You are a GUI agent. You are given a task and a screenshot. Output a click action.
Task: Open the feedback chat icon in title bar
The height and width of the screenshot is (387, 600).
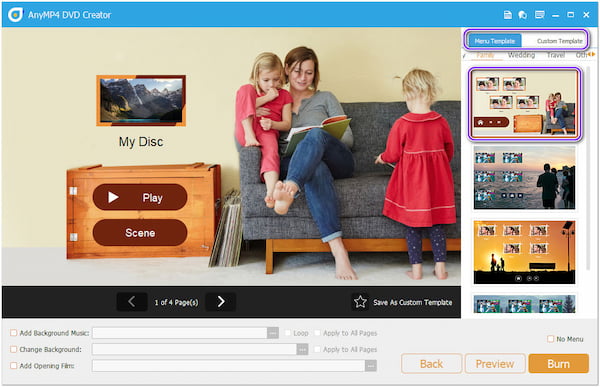(x=522, y=15)
